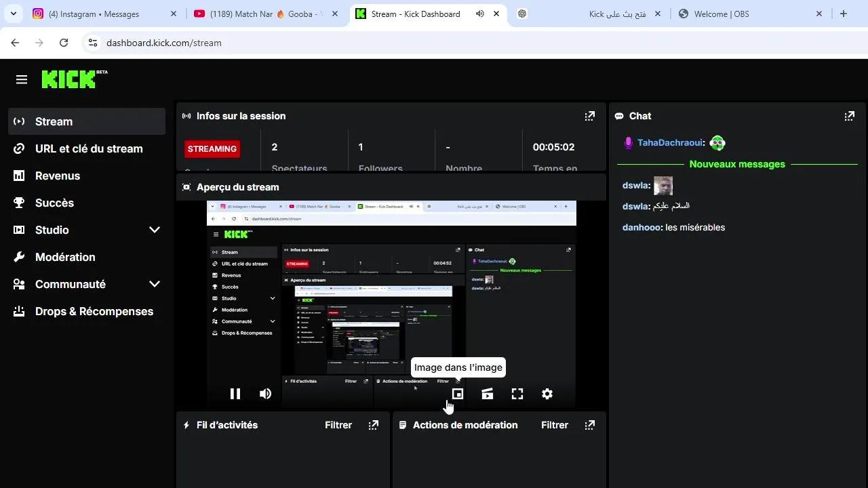Click the Nouveaux messages divider label

point(737,164)
